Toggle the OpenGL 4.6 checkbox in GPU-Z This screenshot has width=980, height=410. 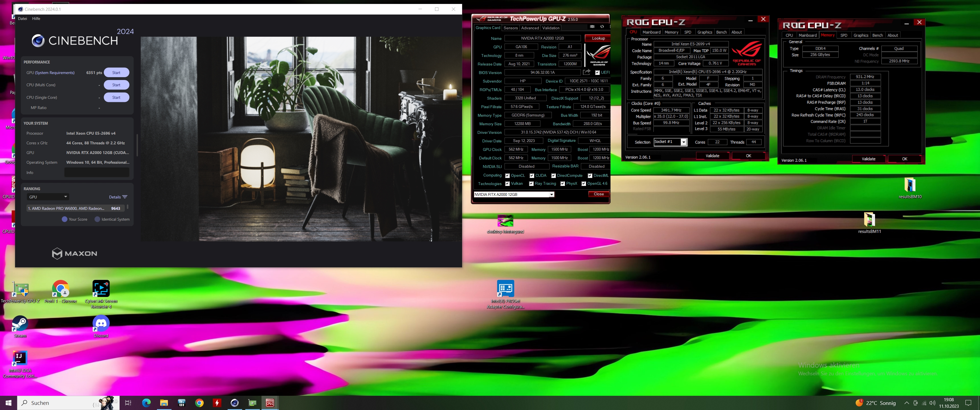(x=584, y=184)
